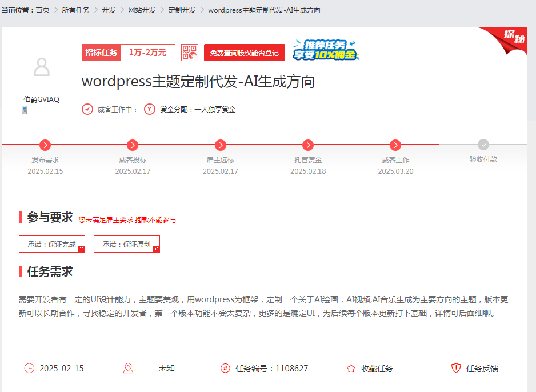
Task: Click the location pin icon beside 未知
Action: [x=128, y=368]
